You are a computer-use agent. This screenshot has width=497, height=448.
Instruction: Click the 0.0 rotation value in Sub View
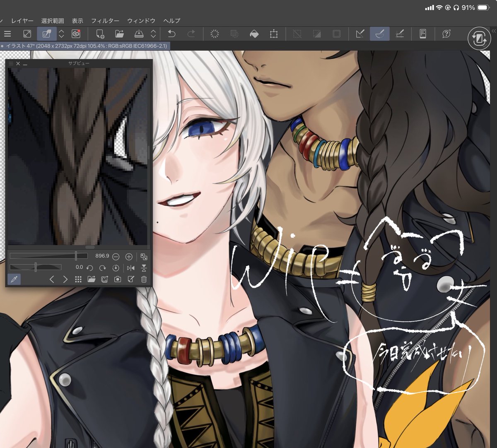[x=79, y=267]
